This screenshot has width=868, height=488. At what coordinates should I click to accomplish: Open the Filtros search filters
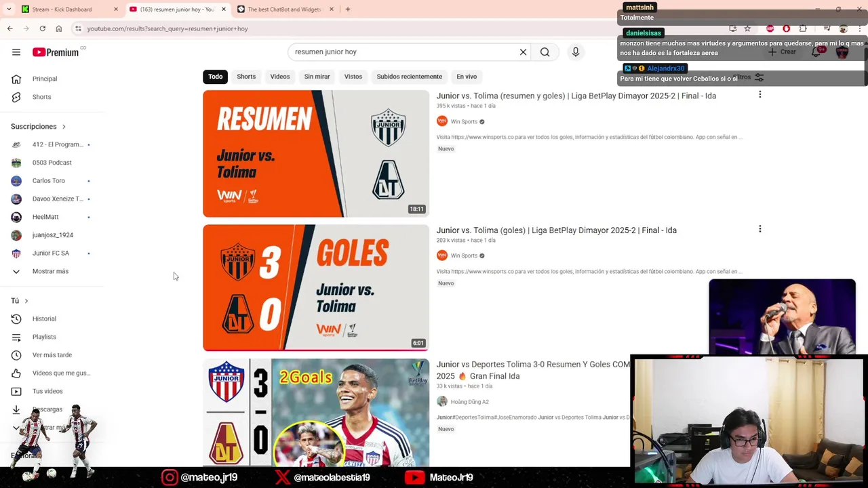tap(748, 77)
